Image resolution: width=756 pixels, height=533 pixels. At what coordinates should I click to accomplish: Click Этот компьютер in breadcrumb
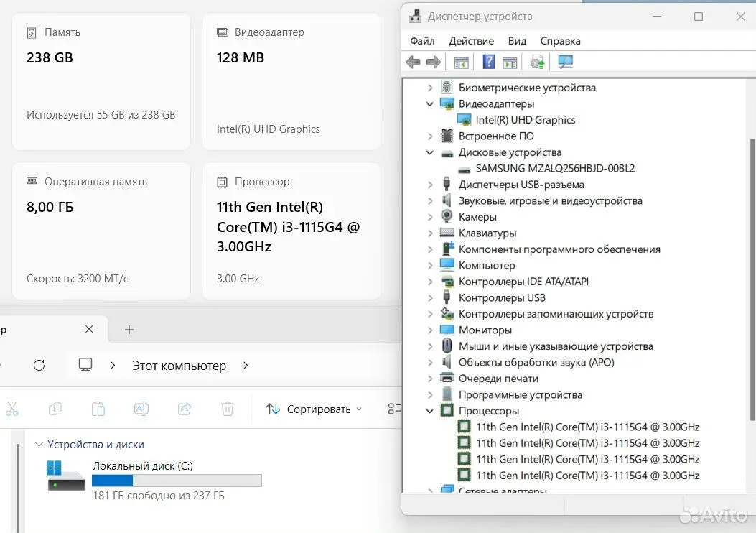[x=179, y=366]
